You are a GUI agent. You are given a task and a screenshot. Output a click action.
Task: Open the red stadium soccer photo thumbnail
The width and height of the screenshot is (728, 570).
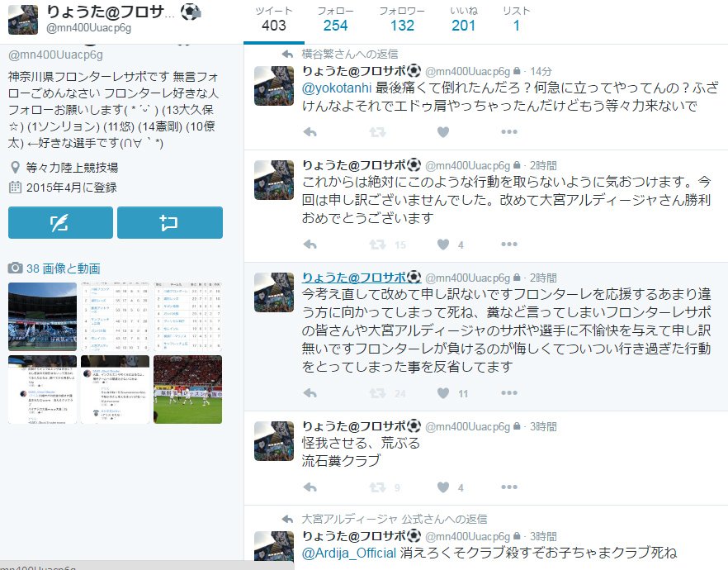click(x=187, y=389)
